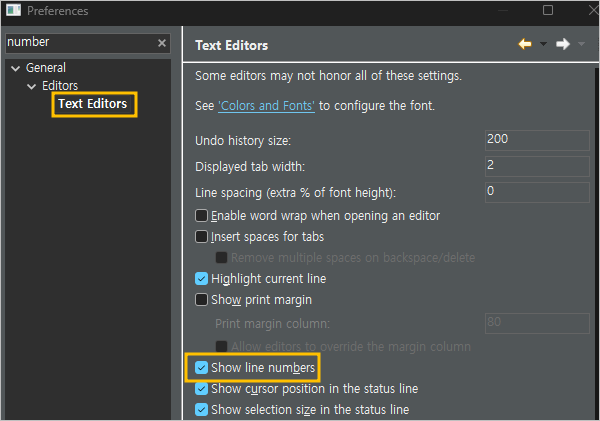
Task: Maximize the Preferences window
Action: pos(547,11)
